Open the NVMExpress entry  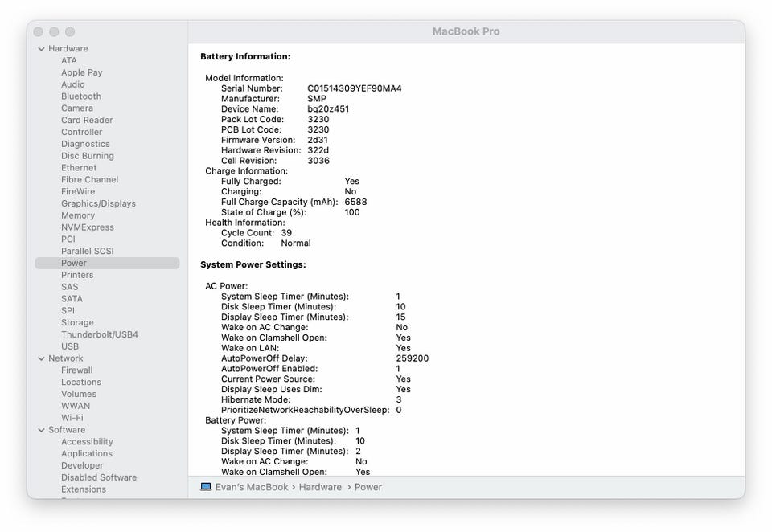(88, 227)
